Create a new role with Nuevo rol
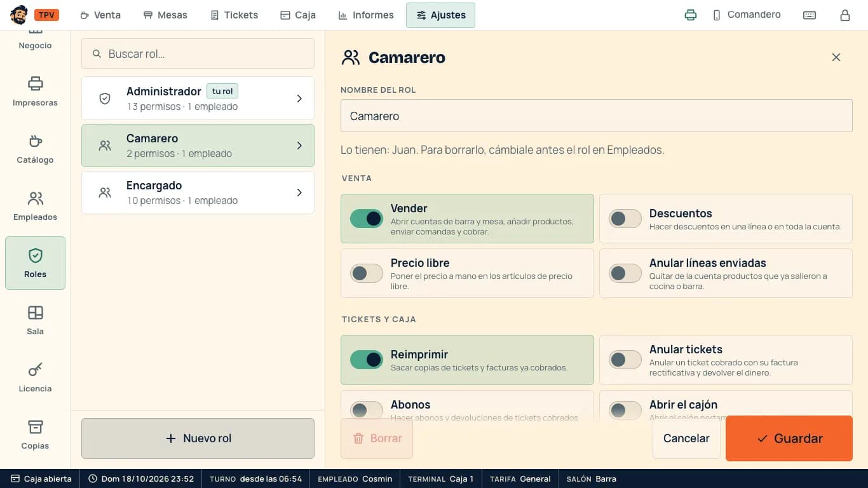The height and width of the screenshot is (488, 868). (198, 438)
